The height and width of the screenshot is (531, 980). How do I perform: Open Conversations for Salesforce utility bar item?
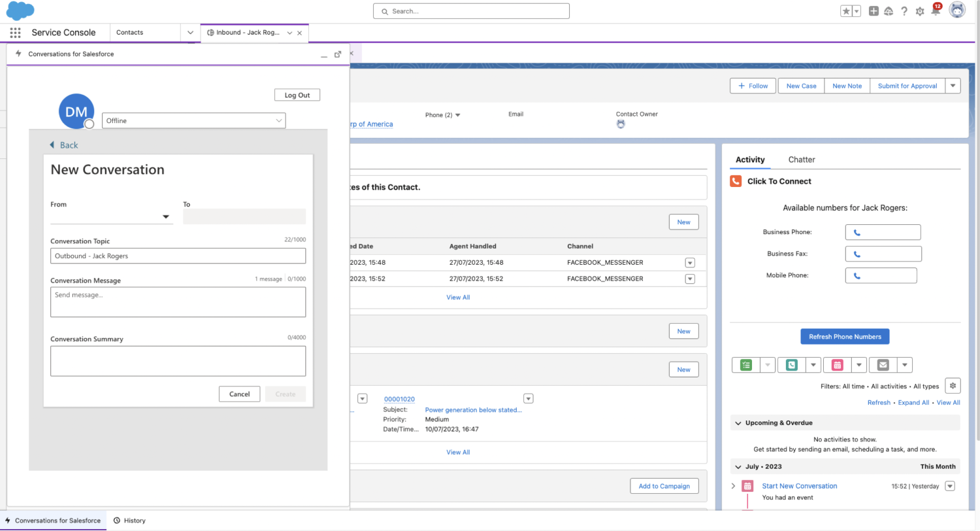53,521
